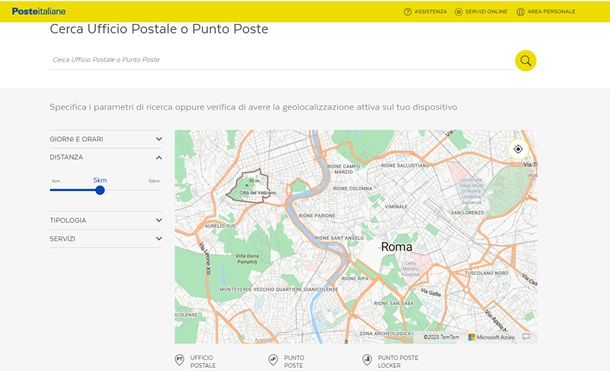Click the Villa Doria Pamphilj map label

[x=247, y=259]
